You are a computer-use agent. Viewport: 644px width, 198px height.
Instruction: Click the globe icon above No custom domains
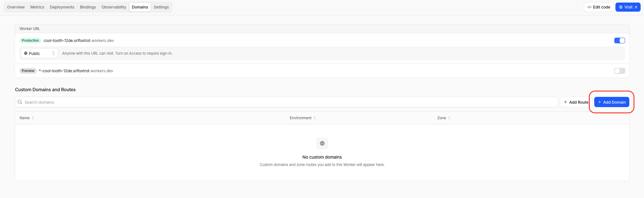pos(322,143)
